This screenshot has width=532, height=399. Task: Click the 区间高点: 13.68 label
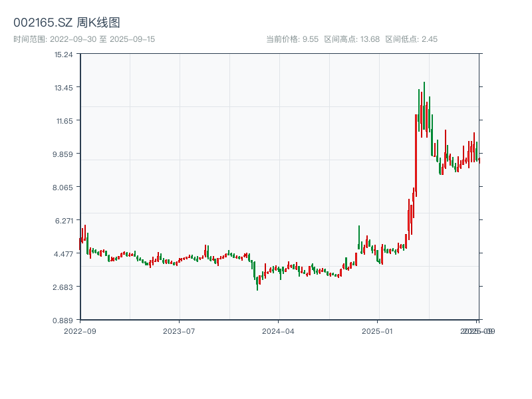click(x=352, y=39)
